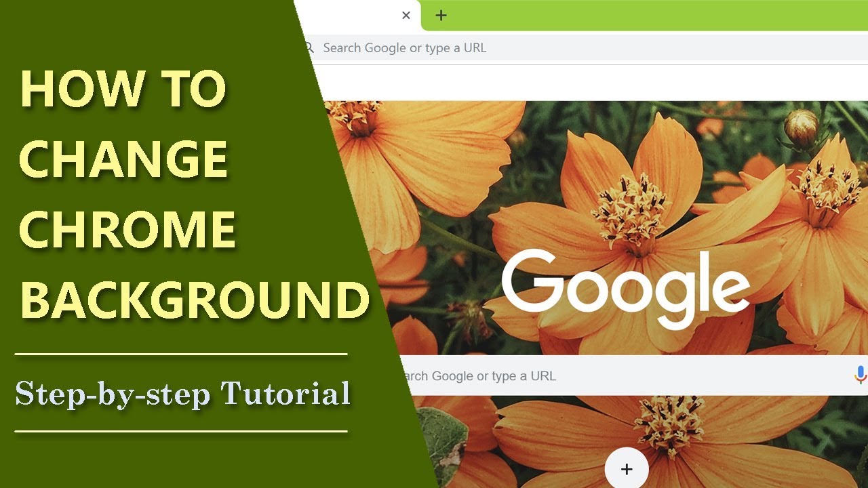The width and height of the screenshot is (868, 488).
Task: Close the current Chrome tab
Action: 406,15
